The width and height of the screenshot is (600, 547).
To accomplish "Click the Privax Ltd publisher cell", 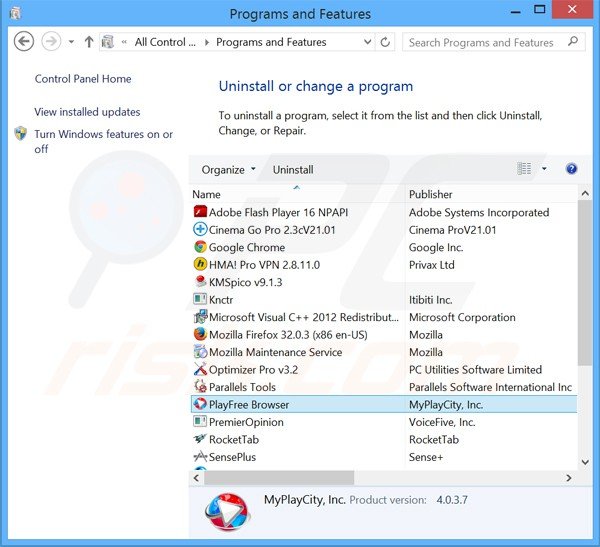I will click(x=432, y=265).
